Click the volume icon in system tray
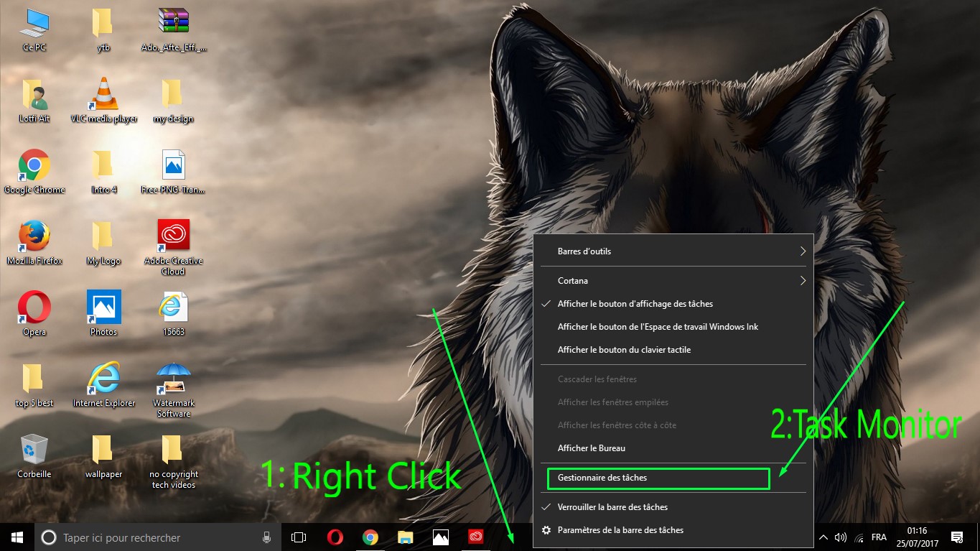 [x=841, y=537]
